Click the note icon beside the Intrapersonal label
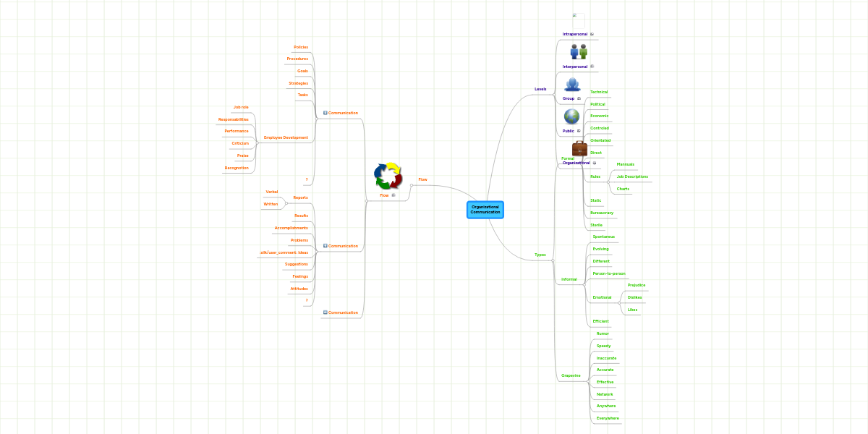 click(x=592, y=33)
